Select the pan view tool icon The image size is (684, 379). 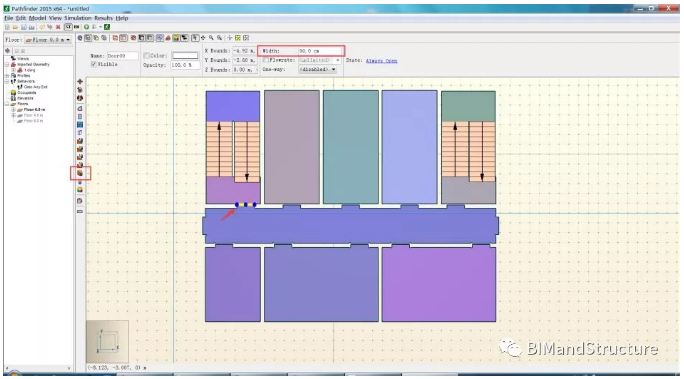coord(203,38)
